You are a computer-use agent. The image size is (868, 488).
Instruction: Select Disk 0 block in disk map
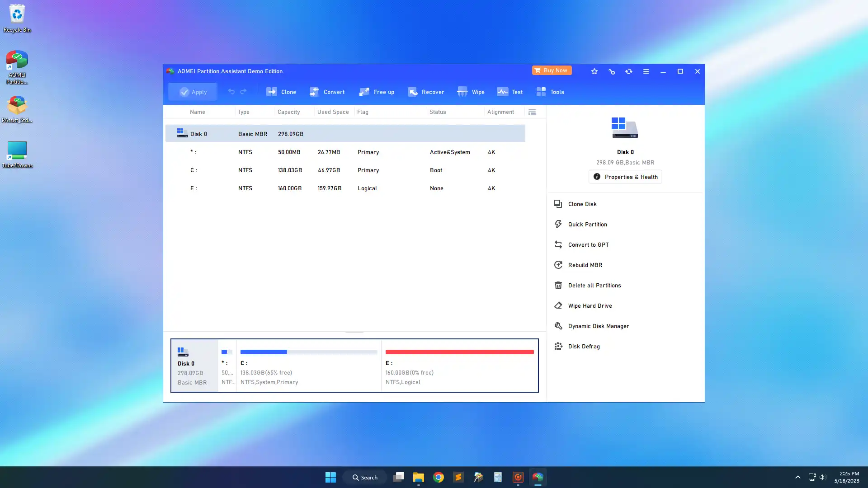pyautogui.click(x=194, y=366)
